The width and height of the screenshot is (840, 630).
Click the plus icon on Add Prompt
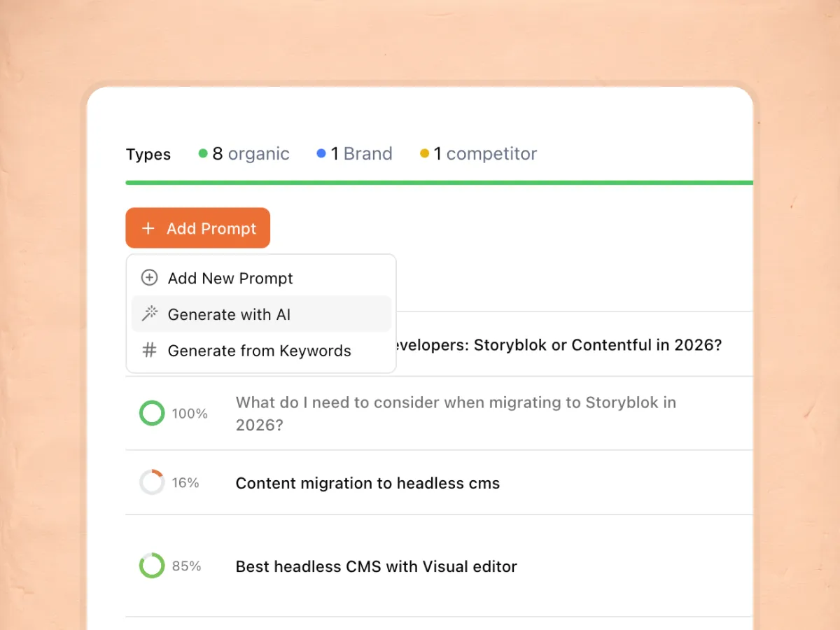[148, 229]
